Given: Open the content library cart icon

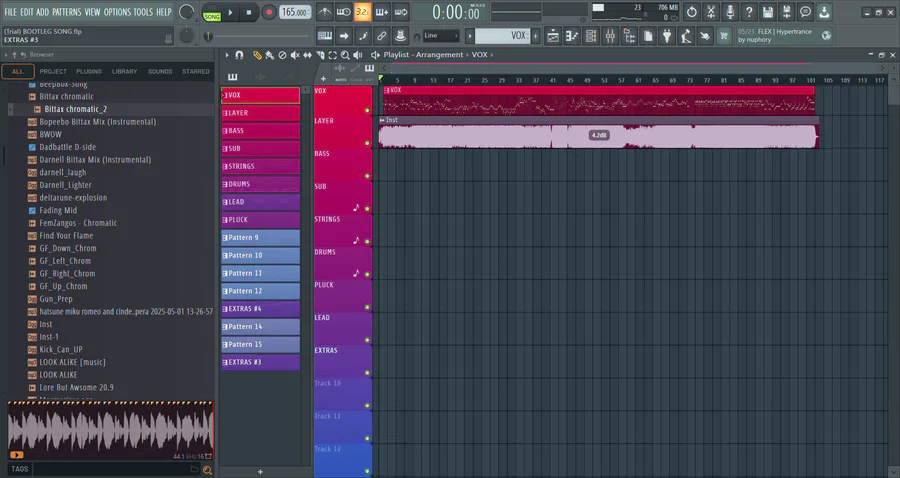Looking at the screenshot, I should pyautogui.click(x=724, y=36).
